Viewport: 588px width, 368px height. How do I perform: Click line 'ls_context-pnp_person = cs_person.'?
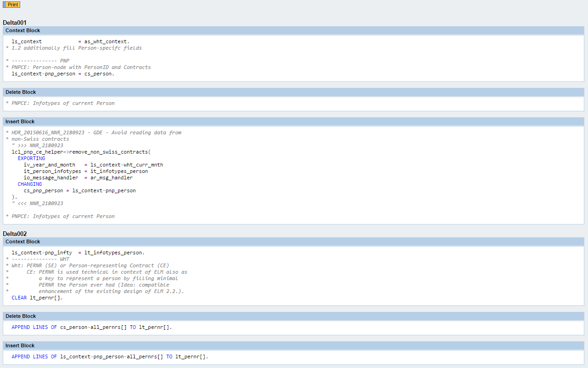point(63,74)
